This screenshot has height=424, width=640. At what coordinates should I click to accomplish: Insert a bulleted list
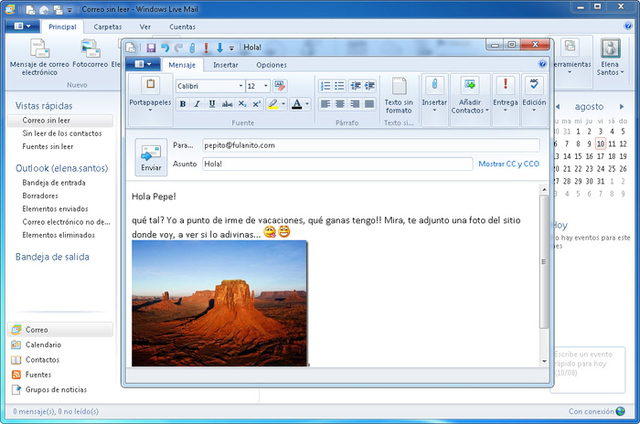tap(340, 86)
